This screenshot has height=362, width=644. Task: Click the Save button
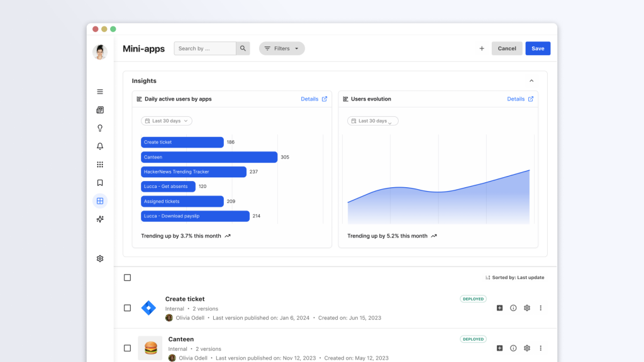tap(538, 48)
